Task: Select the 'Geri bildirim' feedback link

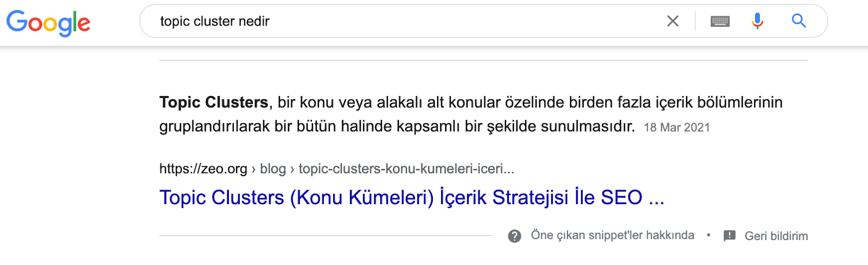Action: pos(776,236)
